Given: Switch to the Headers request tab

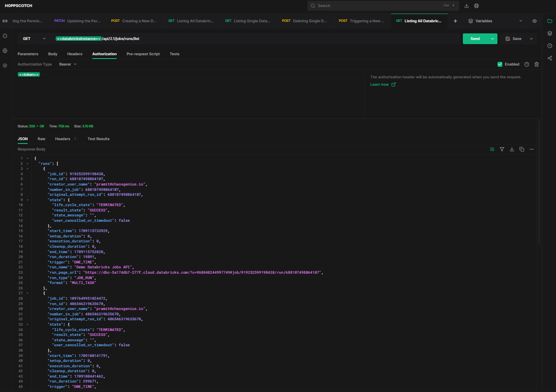Looking at the screenshot, I should [x=75, y=54].
